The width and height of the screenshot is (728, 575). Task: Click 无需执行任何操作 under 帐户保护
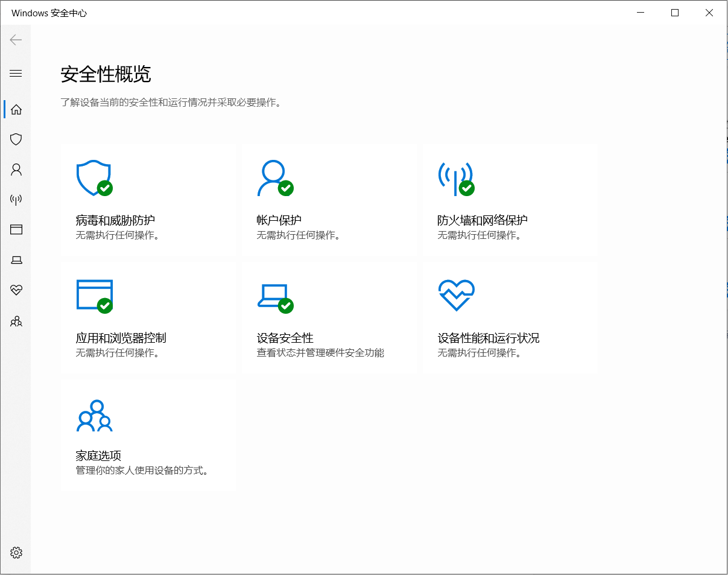(299, 235)
